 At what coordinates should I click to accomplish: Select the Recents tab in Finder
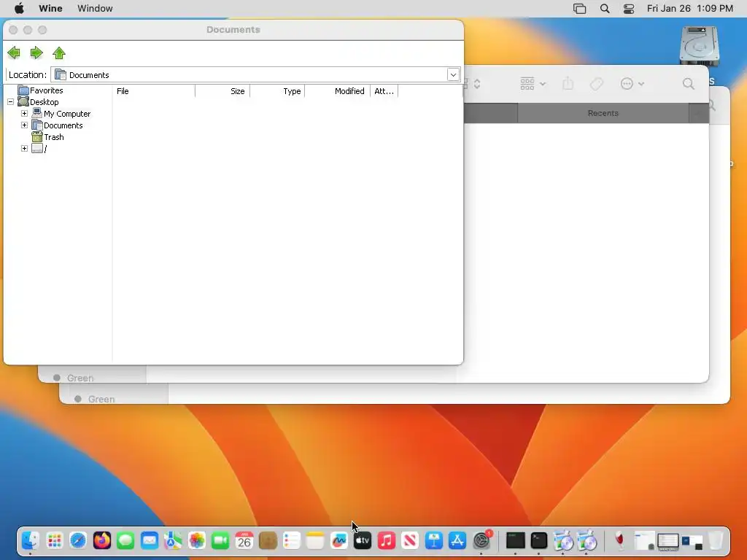603,113
